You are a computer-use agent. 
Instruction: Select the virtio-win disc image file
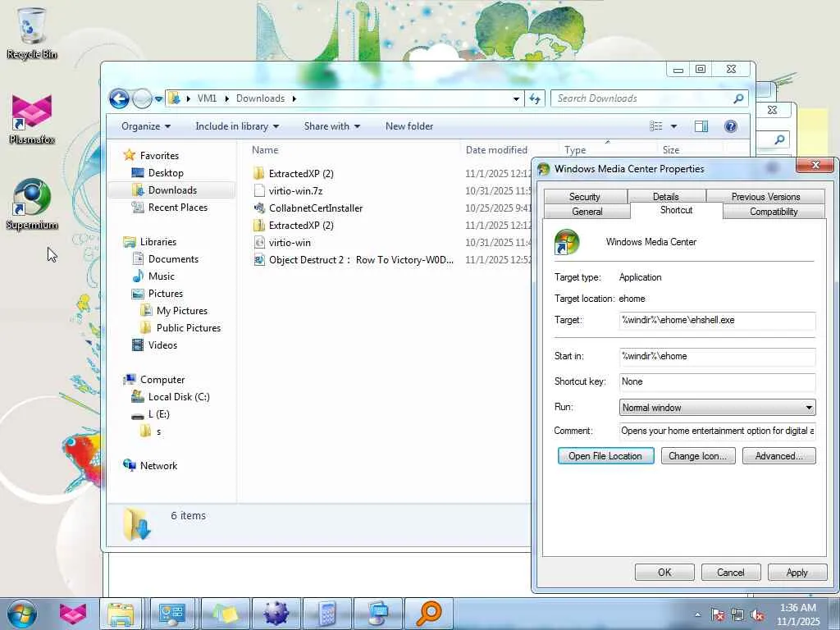[x=290, y=243]
